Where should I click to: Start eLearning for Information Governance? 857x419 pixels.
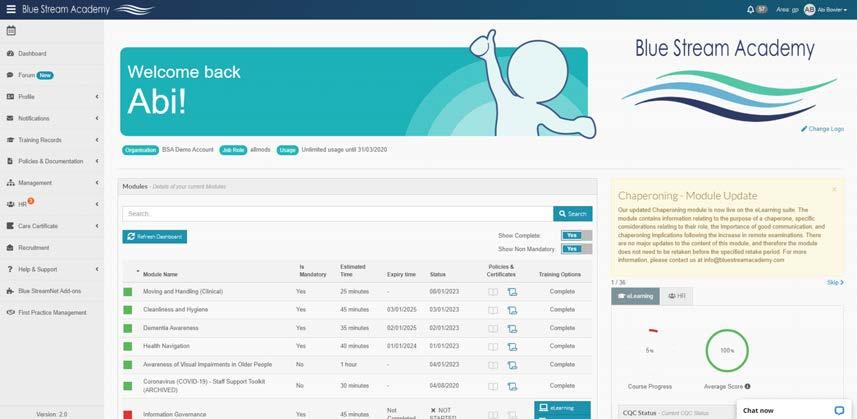(x=562, y=408)
